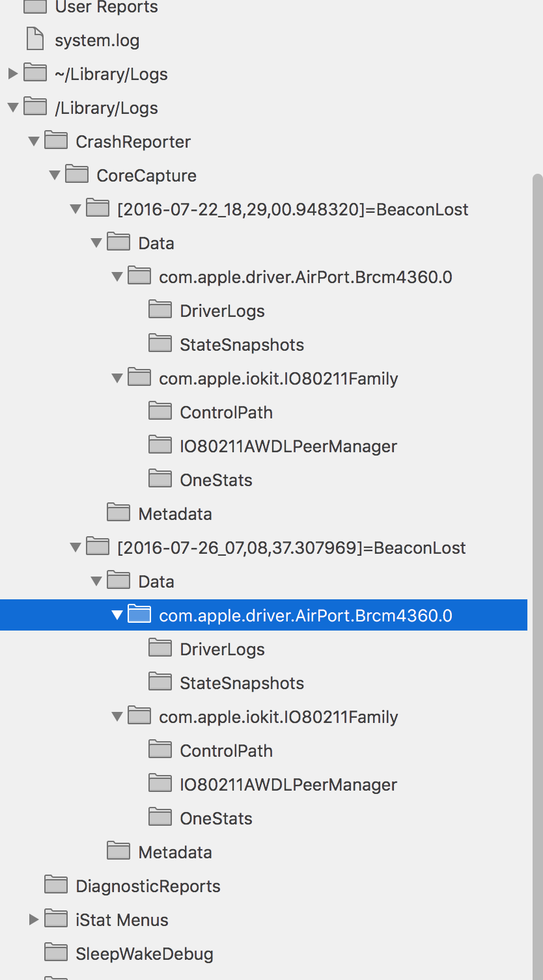This screenshot has height=980, width=543.
Task: Collapse the /Library/Logs folder
Action: 13,108
